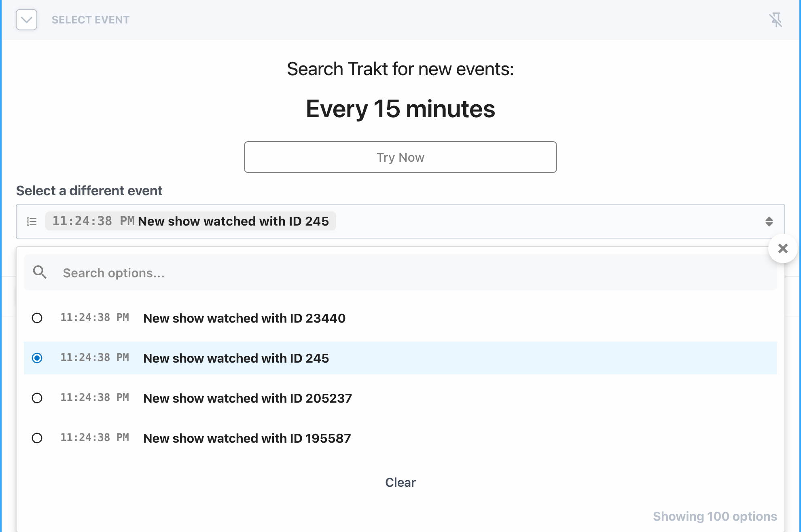Click the list icon in event selector

pos(32,222)
